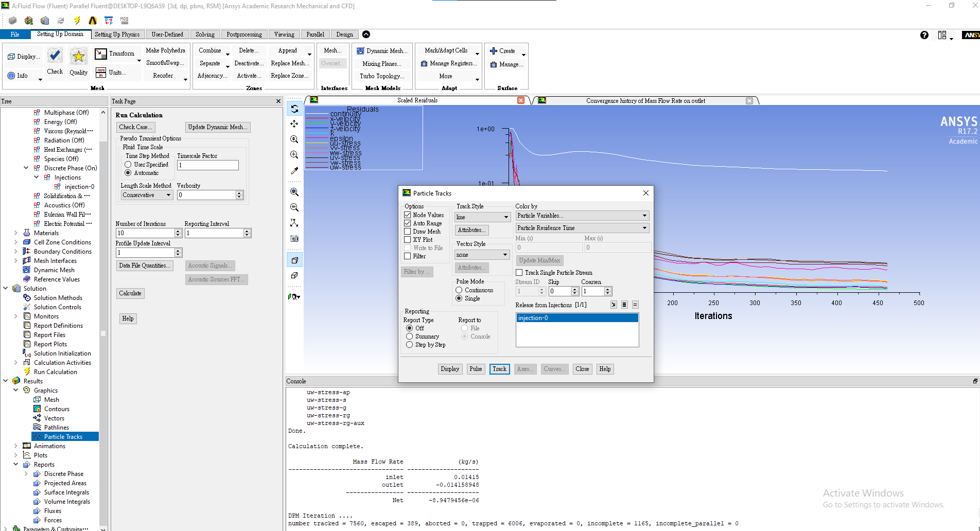980x531 pixels.
Task: Click the camera snapshot icon
Action: pos(294,239)
